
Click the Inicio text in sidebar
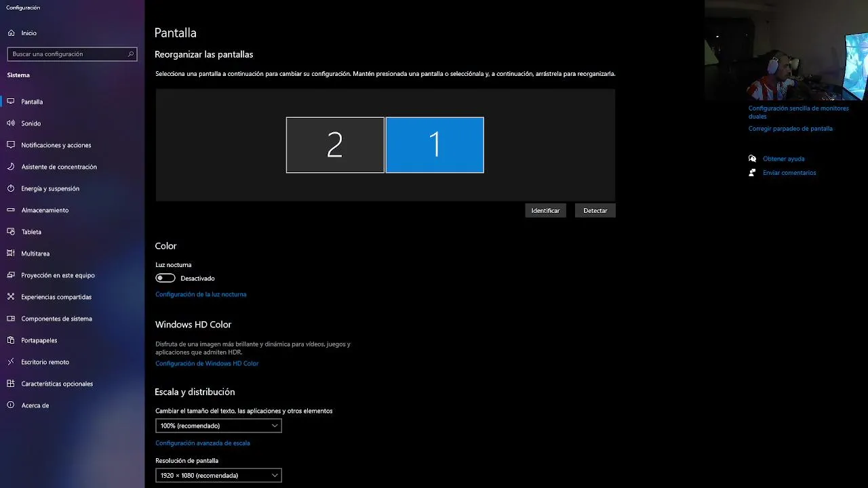pyautogui.click(x=28, y=33)
